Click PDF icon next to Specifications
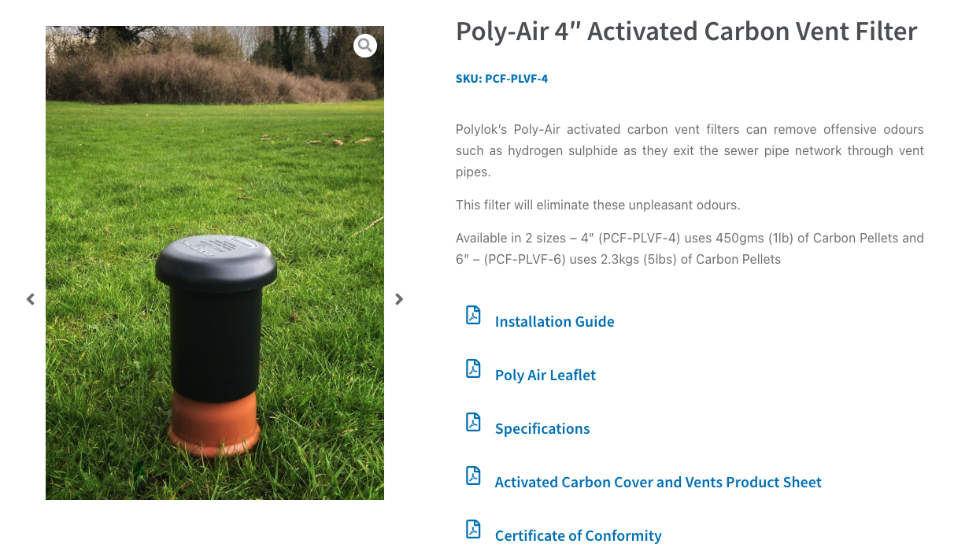This screenshot has width=980, height=555. (x=473, y=422)
